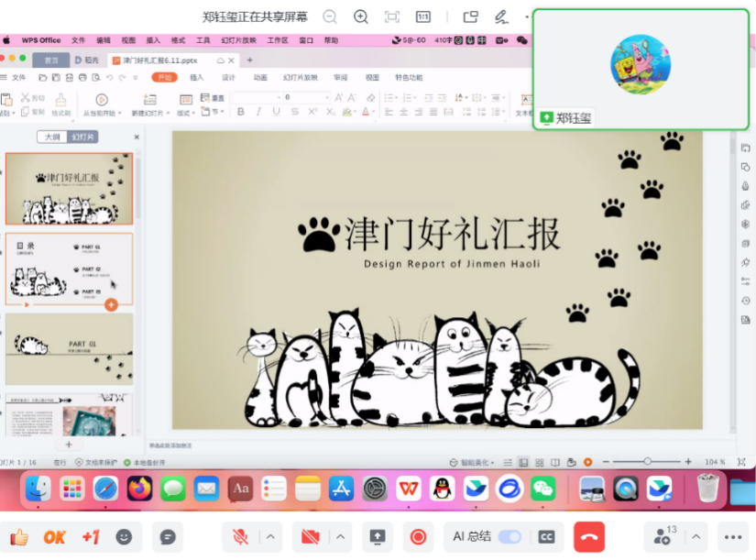Expand the camera options arrow

point(340,537)
